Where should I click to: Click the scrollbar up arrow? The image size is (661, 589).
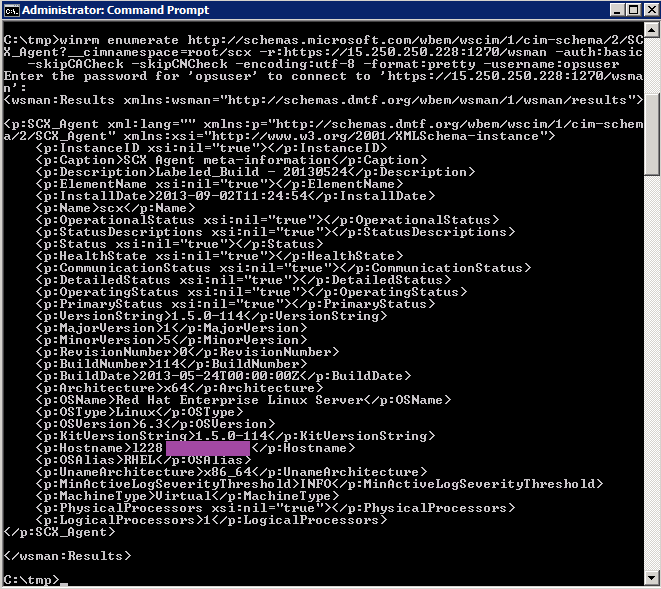point(651,29)
